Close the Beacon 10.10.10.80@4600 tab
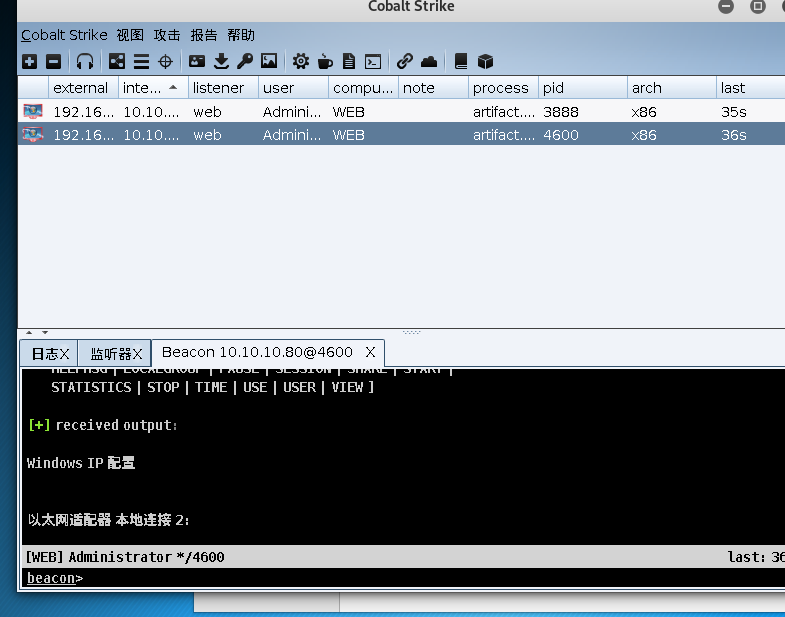The image size is (785, 617). [370, 352]
